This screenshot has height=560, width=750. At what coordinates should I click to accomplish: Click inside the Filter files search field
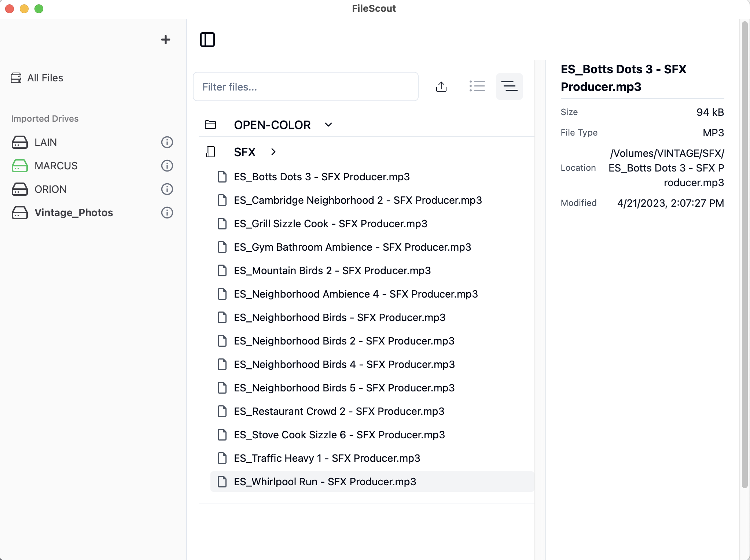tap(305, 86)
